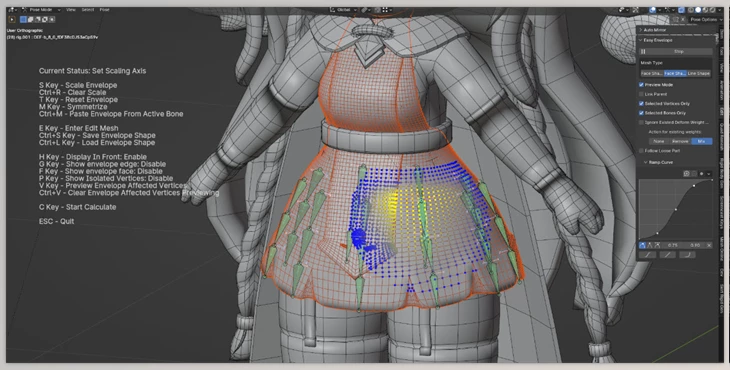Select the lower curve point near bottom
This screenshot has height=370, width=730.
pyautogui.click(x=657, y=233)
